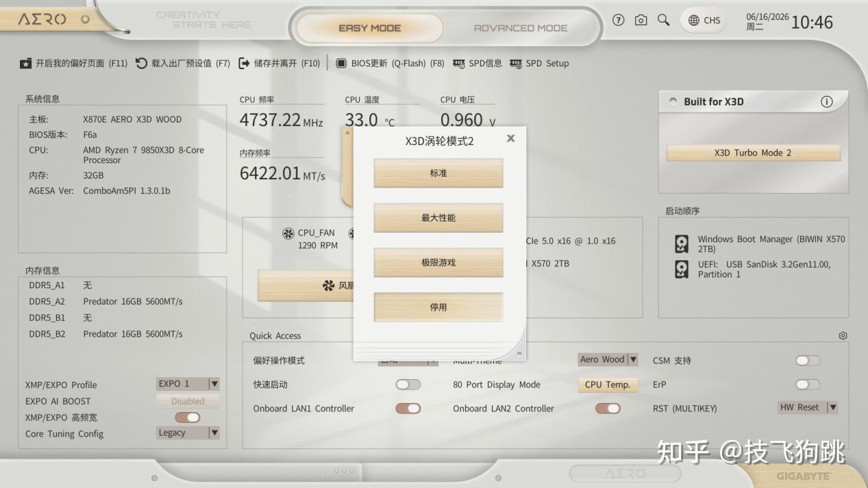The height and width of the screenshot is (488, 868).
Task: Open the Quick Access settings gear
Action: tap(843, 335)
